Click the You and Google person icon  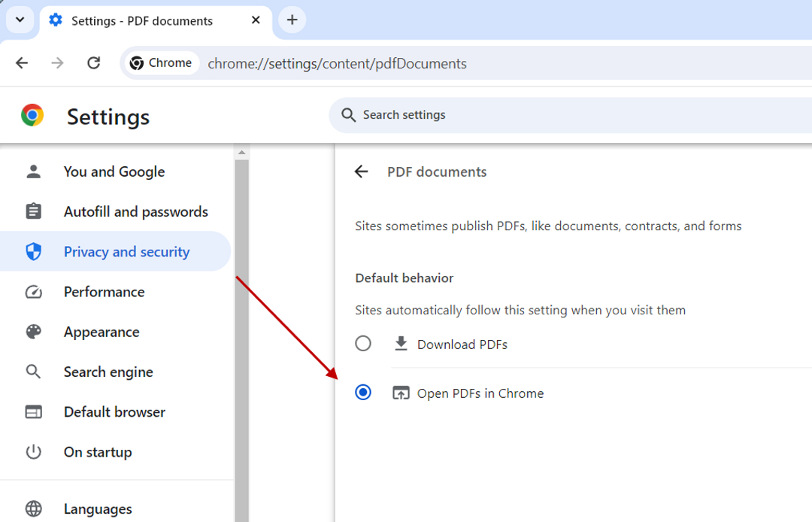(x=34, y=171)
